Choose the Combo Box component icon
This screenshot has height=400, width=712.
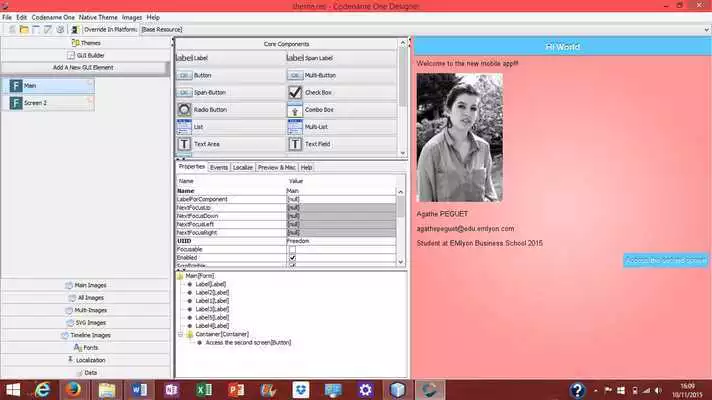295,110
